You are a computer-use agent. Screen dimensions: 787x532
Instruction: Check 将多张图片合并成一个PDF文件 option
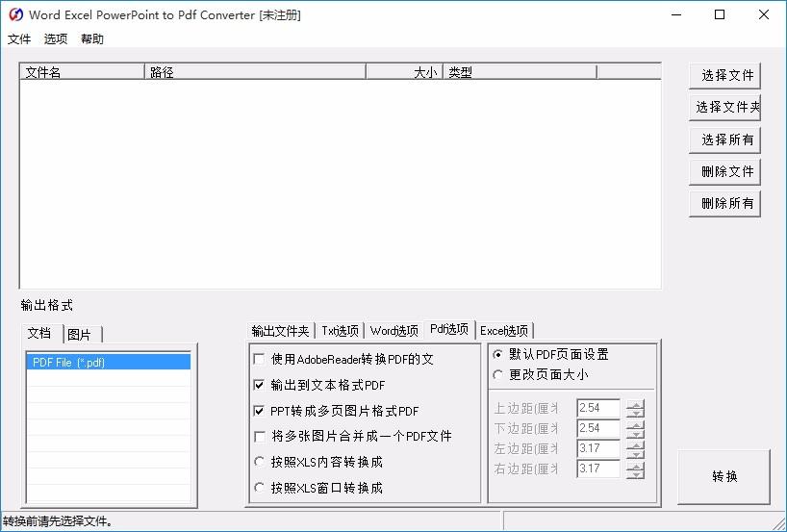(260, 437)
